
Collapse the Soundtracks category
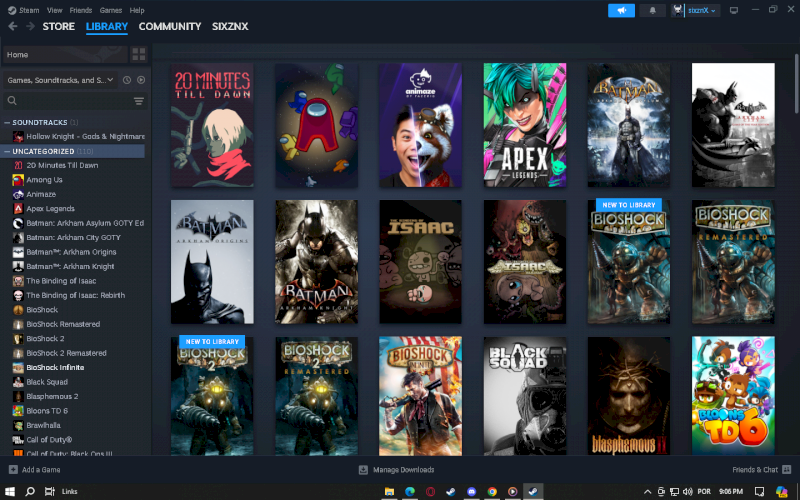tap(6, 122)
